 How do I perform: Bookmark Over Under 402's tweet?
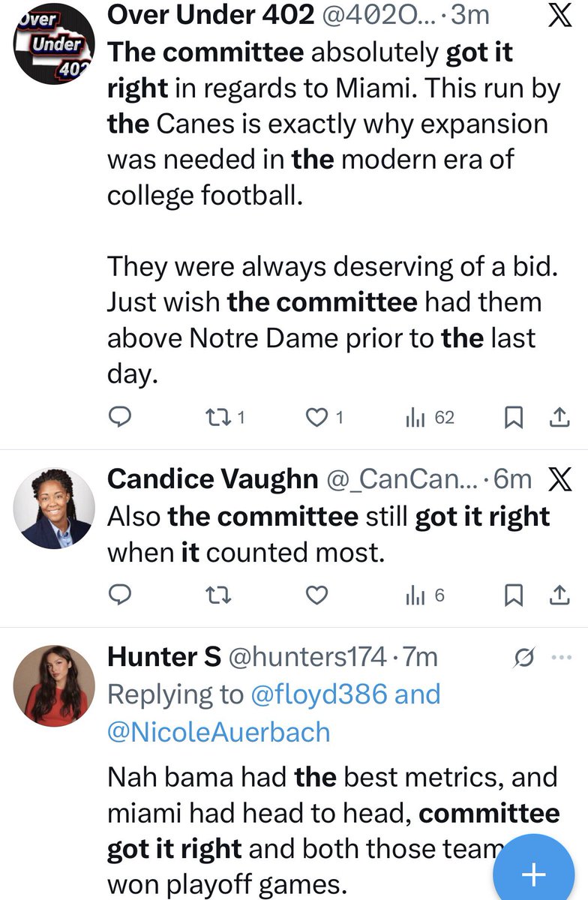tap(513, 418)
